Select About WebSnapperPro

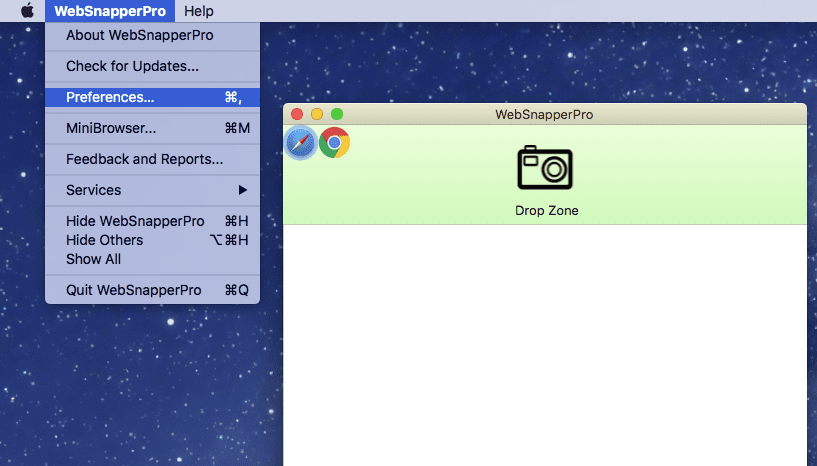(152, 35)
